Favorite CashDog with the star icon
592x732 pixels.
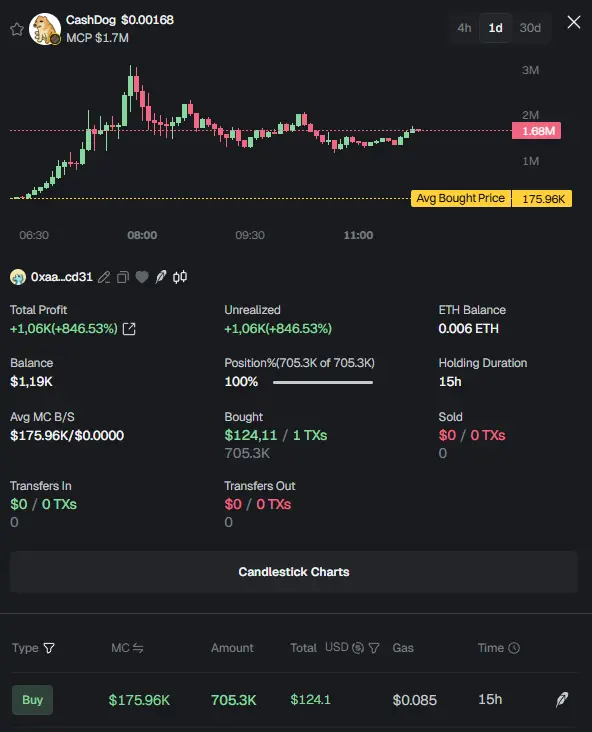pyautogui.click(x=17, y=29)
